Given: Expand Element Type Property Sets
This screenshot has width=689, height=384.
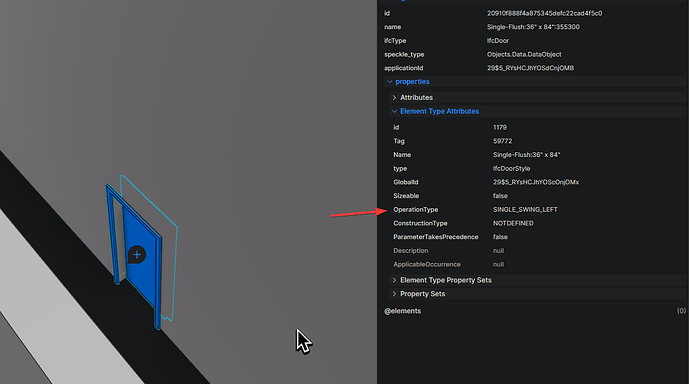Looking at the screenshot, I should pyautogui.click(x=394, y=280).
